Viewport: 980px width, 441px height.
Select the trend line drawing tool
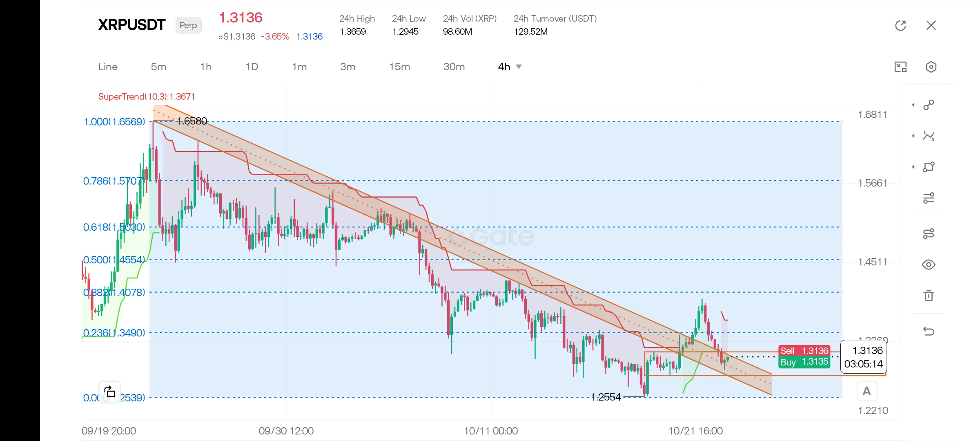929,105
